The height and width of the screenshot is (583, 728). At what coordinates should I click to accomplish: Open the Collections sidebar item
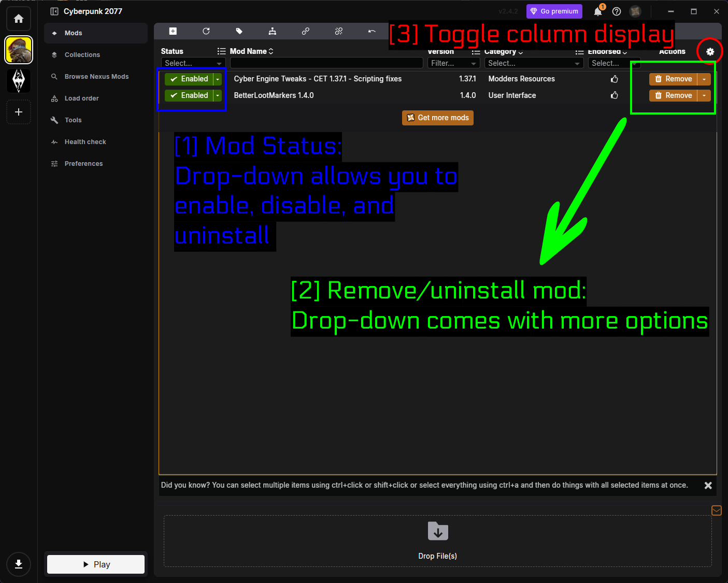(96, 55)
